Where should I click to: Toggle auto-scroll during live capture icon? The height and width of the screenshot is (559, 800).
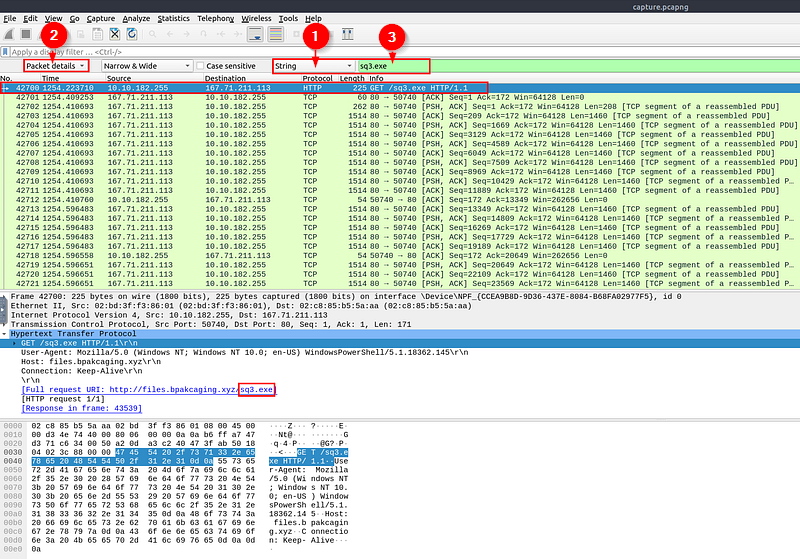(x=255, y=34)
